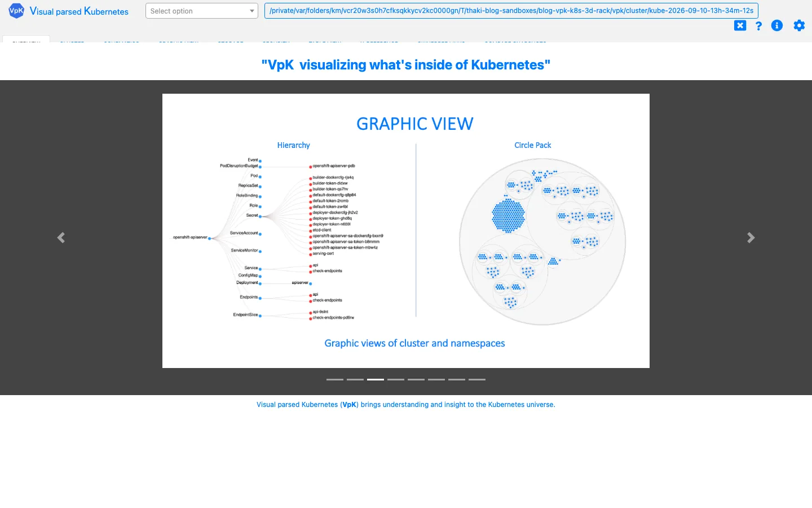The height and width of the screenshot is (508, 812).
Task: Open the information circle icon
Action: (x=777, y=25)
